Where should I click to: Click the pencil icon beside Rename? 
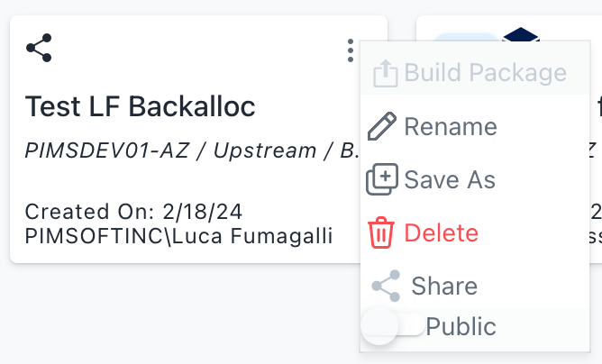pyautogui.click(x=383, y=126)
